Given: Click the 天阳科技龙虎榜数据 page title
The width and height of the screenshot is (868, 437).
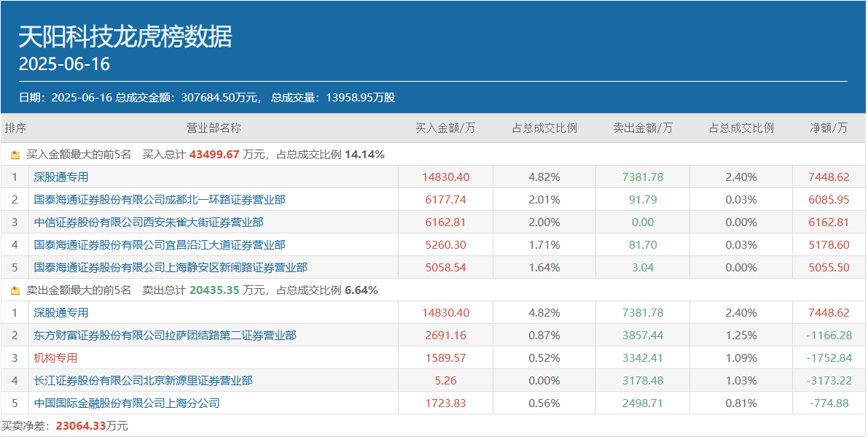Looking at the screenshot, I should pos(125,36).
